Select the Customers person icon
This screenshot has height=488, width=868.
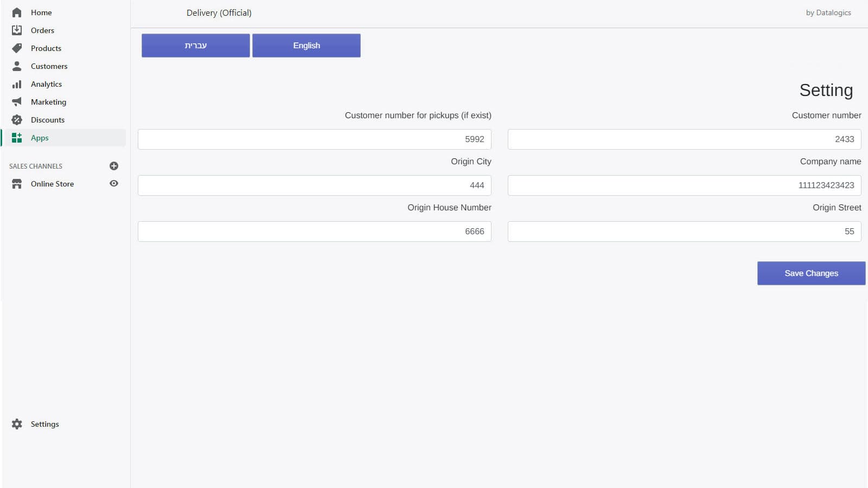17,66
